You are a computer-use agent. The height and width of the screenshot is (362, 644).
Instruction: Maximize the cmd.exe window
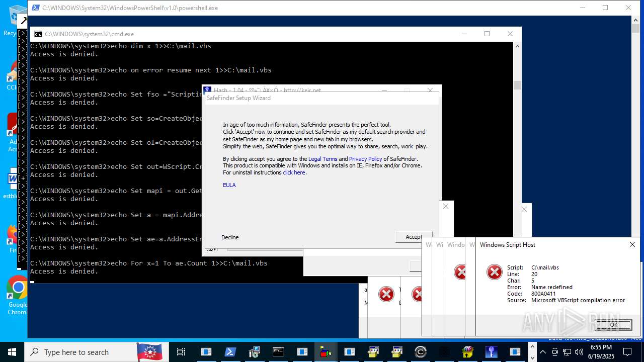[x=487, y=34]
